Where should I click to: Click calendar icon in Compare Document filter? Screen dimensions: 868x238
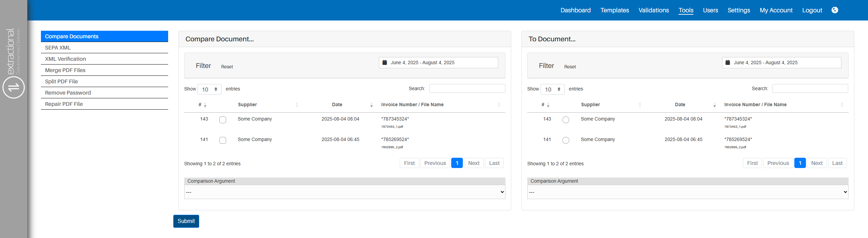[385, 62]
